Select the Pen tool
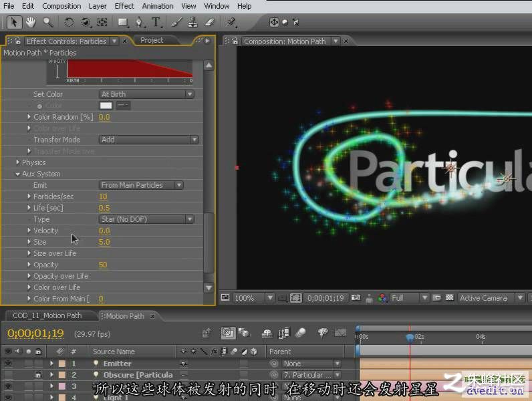Viewport: 532px width, 401px height. [x=140, y=23]
